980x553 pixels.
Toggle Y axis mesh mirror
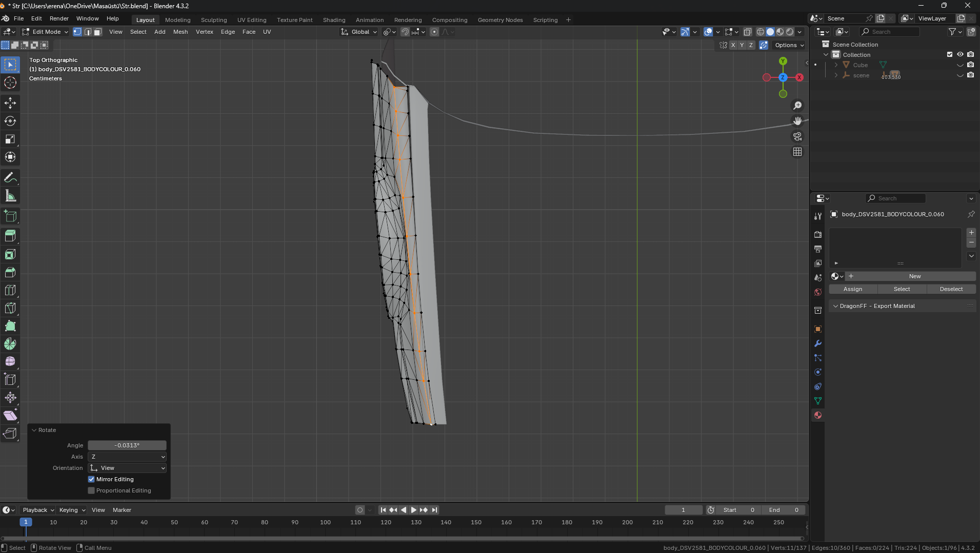pyautogui.click(x=742, y=45)
